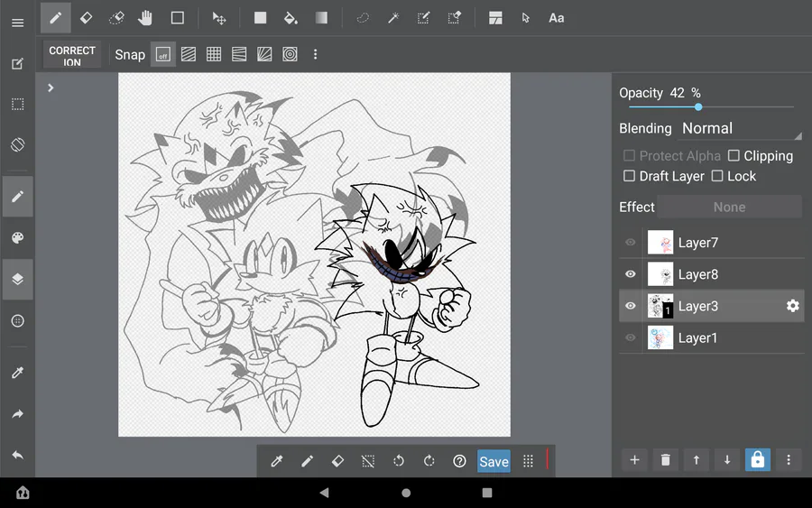
Task: Undo using the left sidebar arrow
Action: click(x=18, y=455)
